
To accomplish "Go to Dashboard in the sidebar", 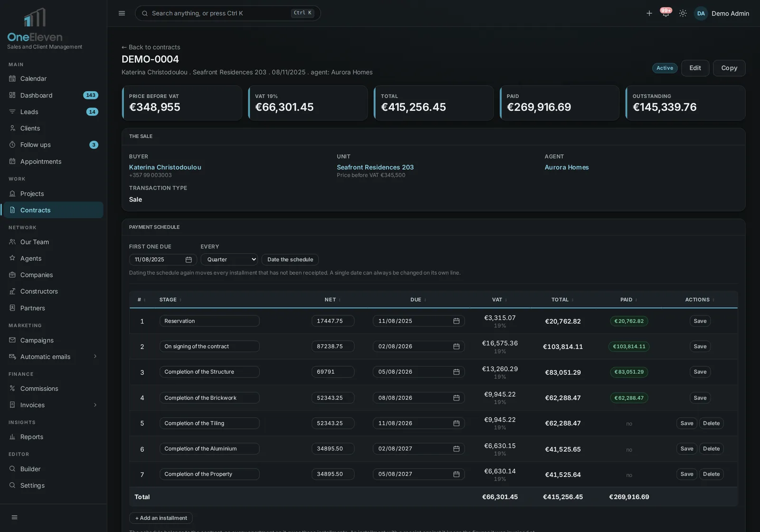I will [53, 95].
